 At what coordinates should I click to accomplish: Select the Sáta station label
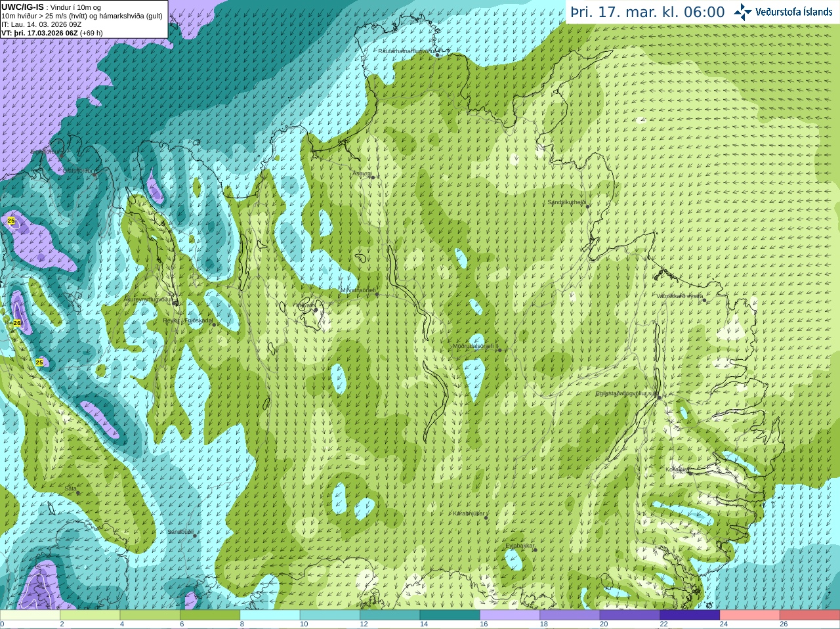coord(71,488)
